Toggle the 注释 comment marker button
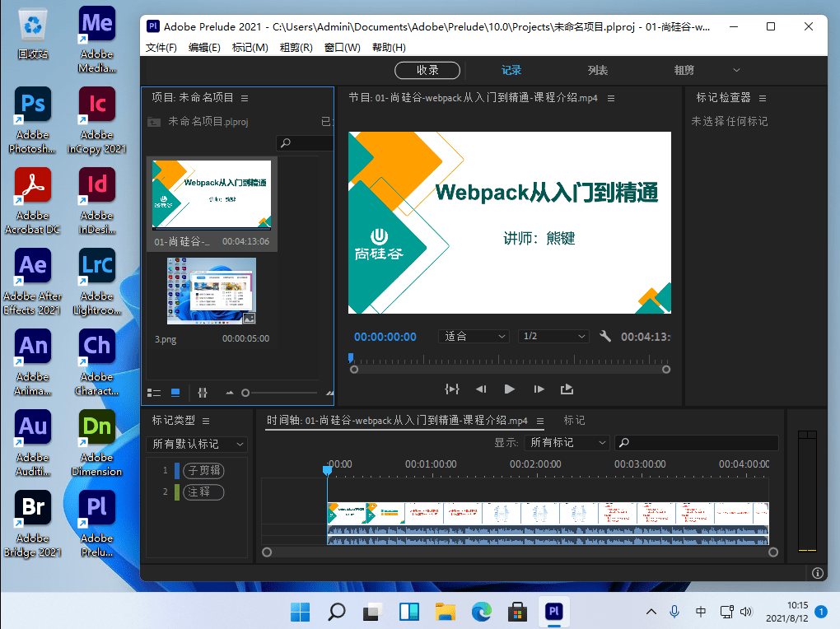 tap(203, 492)
